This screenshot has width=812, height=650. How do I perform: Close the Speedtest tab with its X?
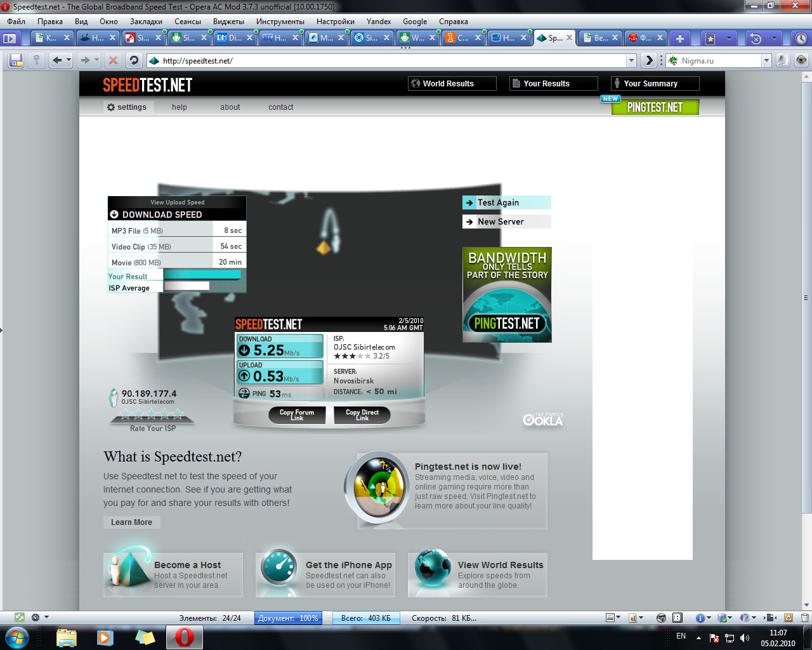coord(569,37)
